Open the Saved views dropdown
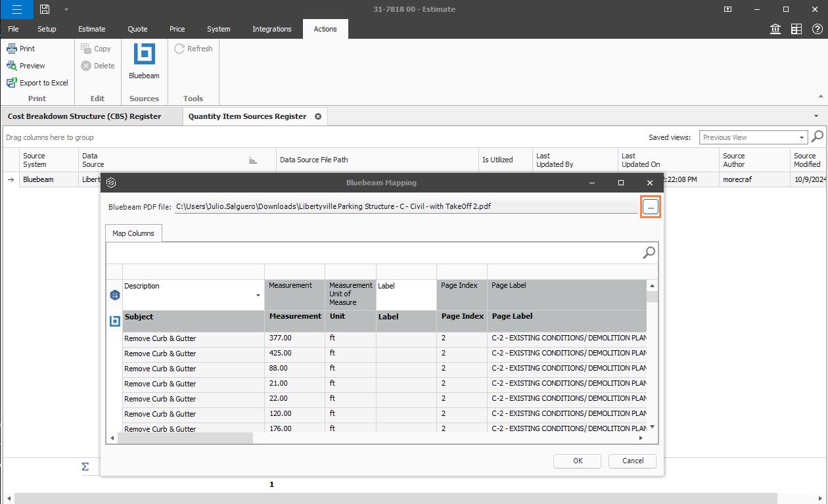This screenshot has height=504, width=828. pyautogui.click(x=802, y=137)
